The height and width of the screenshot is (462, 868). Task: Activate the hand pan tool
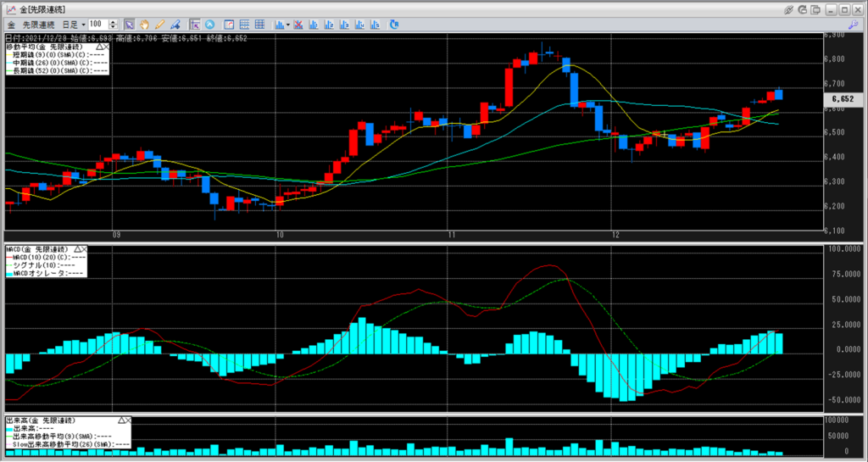tap(144, 25)
